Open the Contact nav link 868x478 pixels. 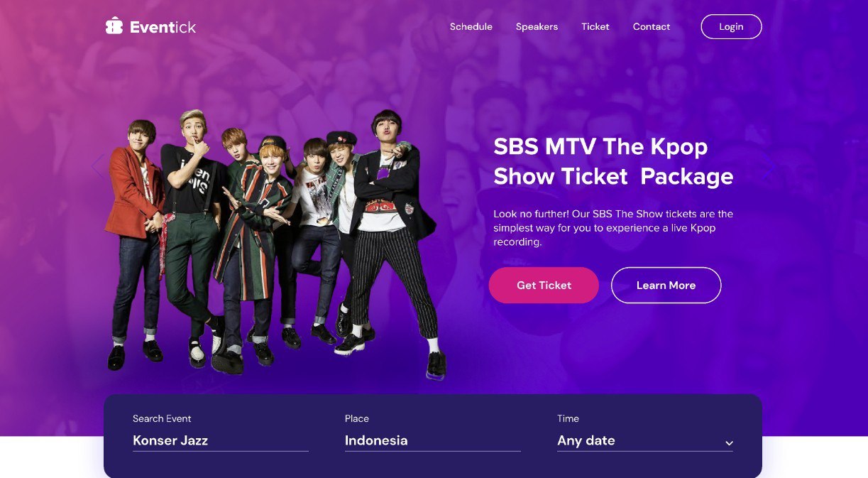click(652, 27)
